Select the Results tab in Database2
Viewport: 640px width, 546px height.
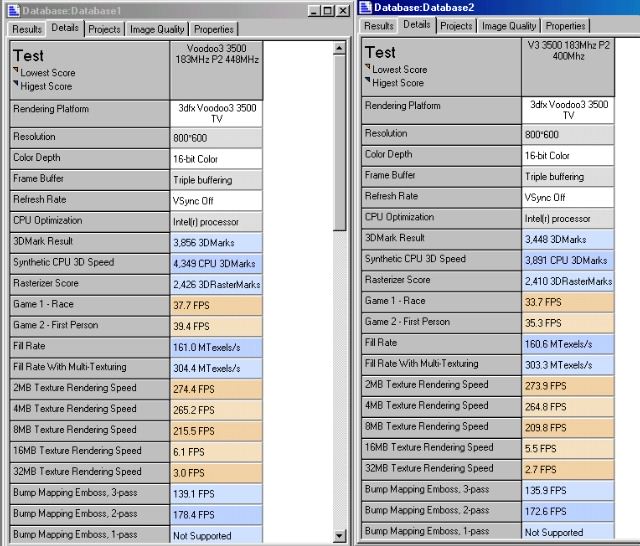point(379,26)
